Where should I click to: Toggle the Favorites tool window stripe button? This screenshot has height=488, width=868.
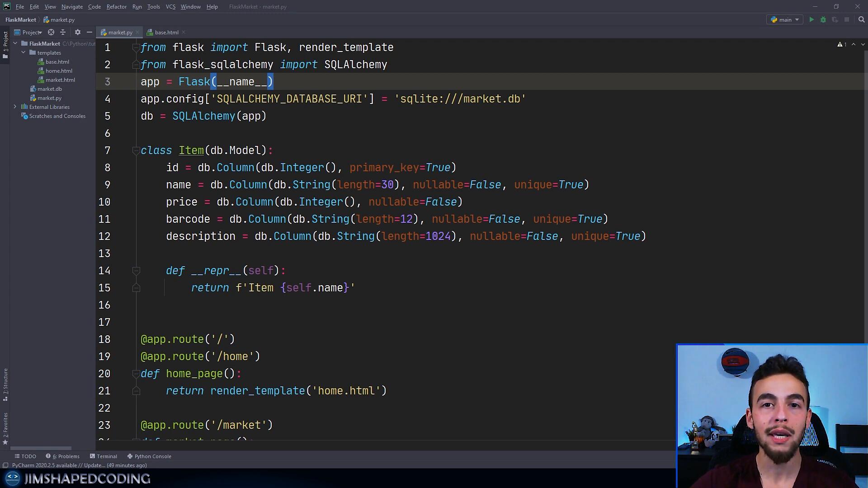click(5, 427)
